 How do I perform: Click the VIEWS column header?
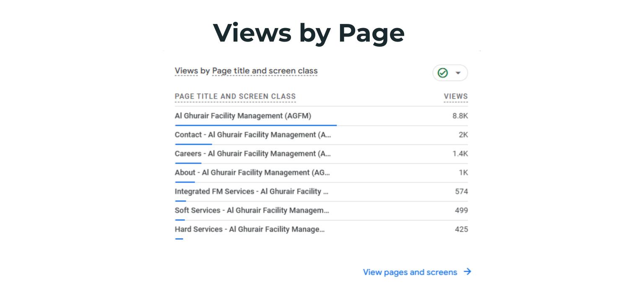456,97
